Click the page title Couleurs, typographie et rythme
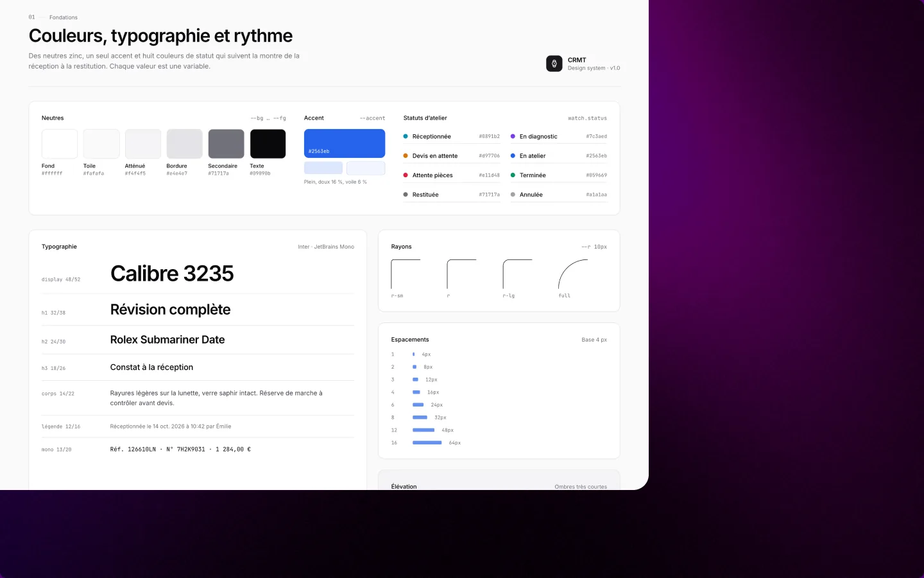The height and width of the screenshot is (578, 924). point(160,36)
